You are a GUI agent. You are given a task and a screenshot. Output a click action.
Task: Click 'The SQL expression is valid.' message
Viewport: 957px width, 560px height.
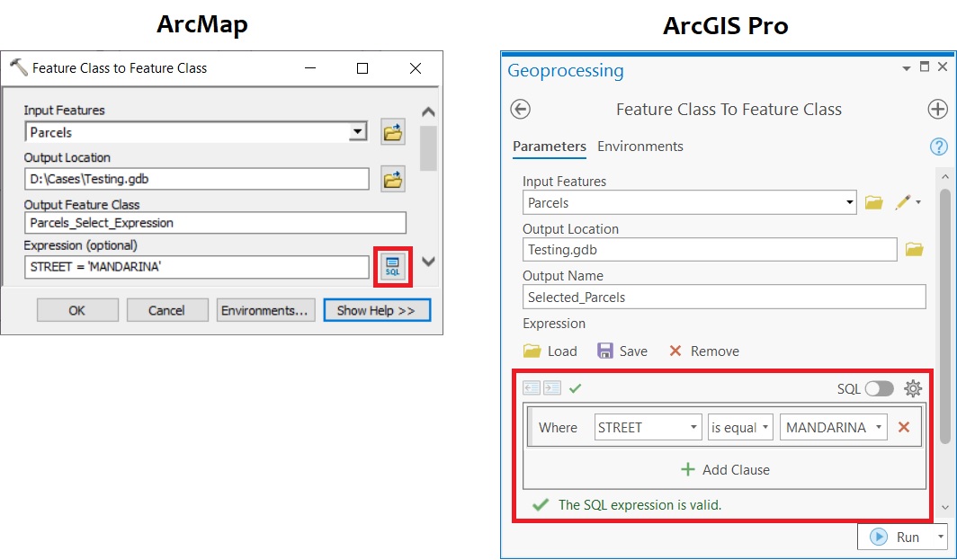click(x=639, y=505)
